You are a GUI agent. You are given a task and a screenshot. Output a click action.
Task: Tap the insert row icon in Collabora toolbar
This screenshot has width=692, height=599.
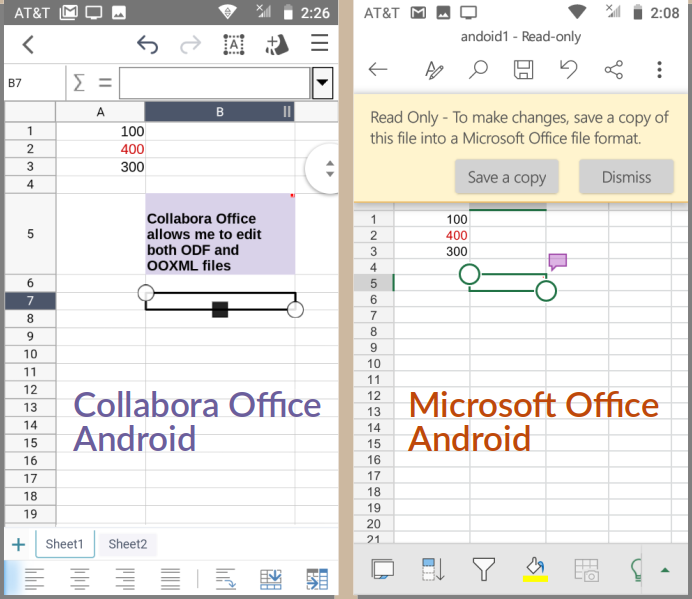271,579
